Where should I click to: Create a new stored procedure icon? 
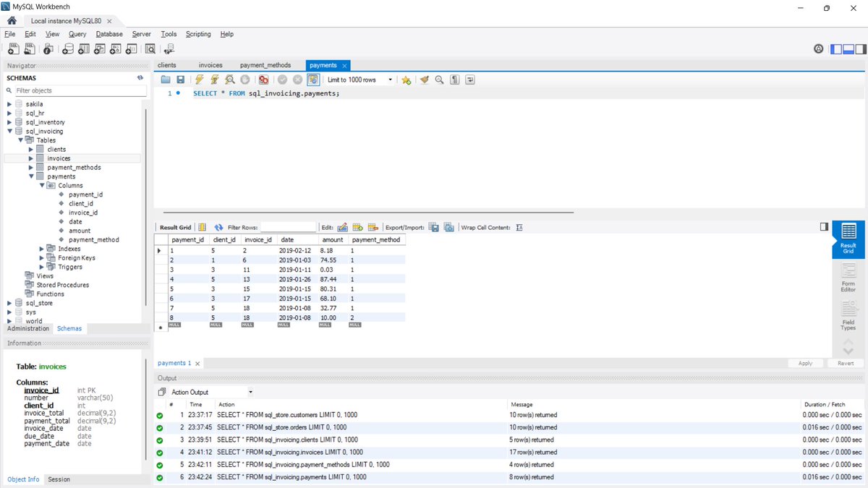(x=116, y=48)
